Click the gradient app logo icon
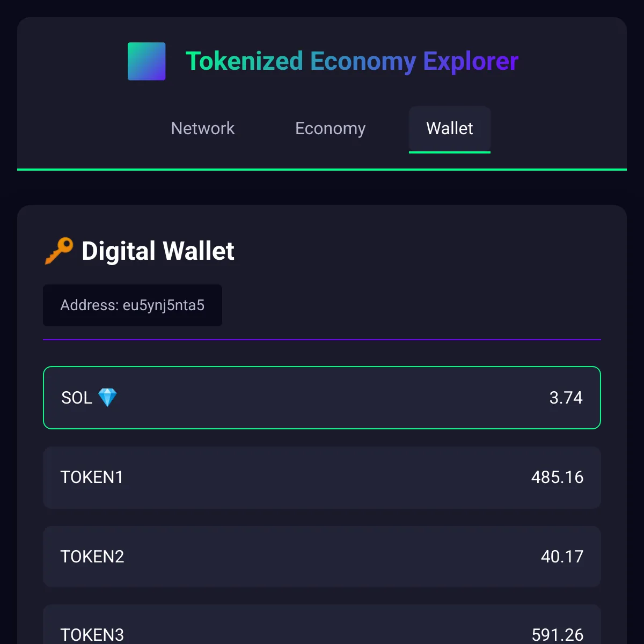The height and width of the screenshot is (644, 644). point(146,61)
